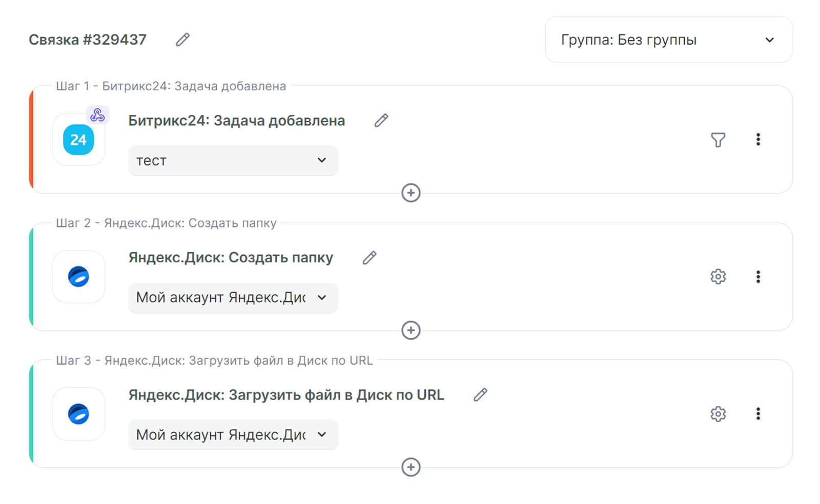
Task: Add a step after step 2
Action: (411, 330)
